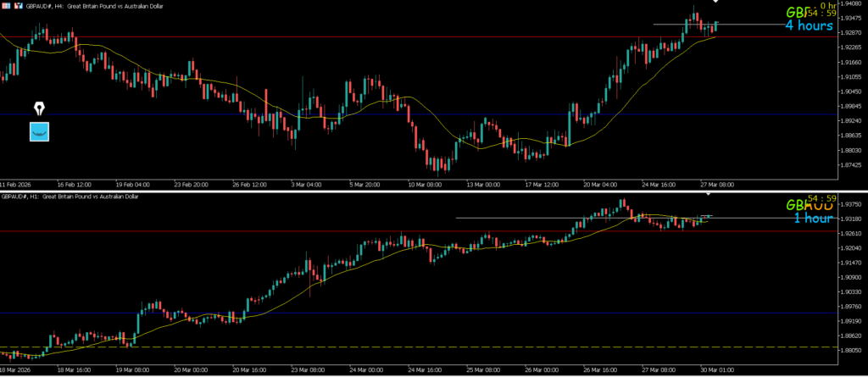Click the pen nib icon on H4 chart
This screenshot has height=377, width=868.
[40, 109]
